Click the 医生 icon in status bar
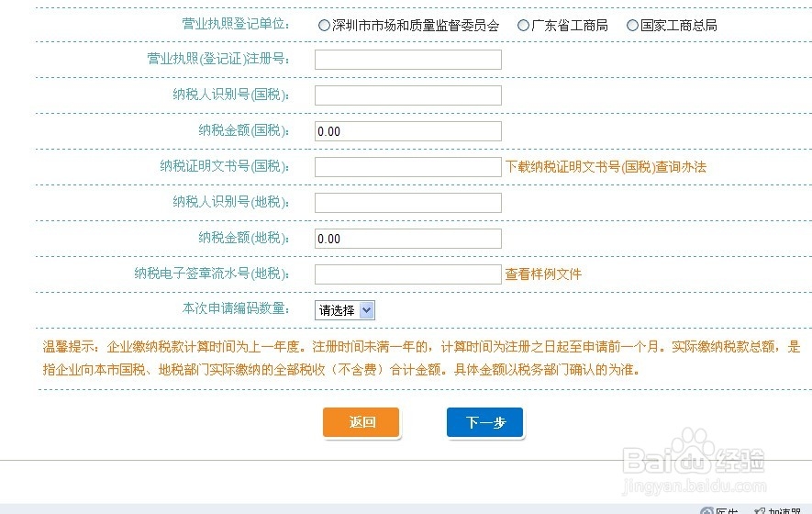812x514 pixels. [706, 510]
